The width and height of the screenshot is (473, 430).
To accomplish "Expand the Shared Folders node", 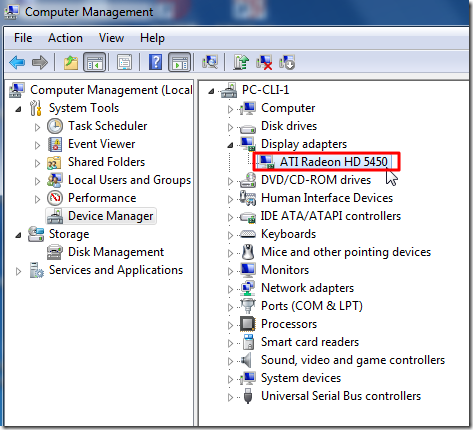I will point(37,163).
